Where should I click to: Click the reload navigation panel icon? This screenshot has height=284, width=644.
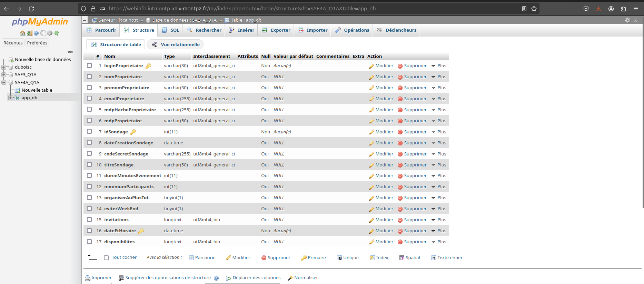57,33
